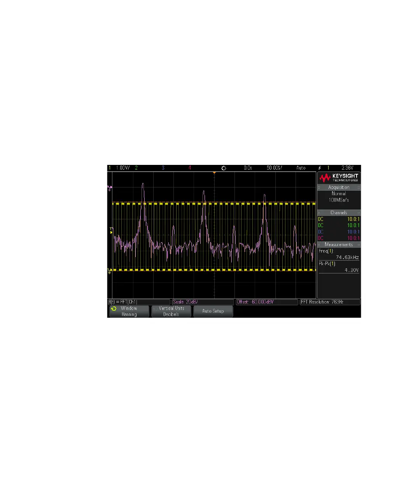This screenshot has height=504, width=420.
Task: Select the channel 3 indicator in top bar
Action: pos(163,168)
